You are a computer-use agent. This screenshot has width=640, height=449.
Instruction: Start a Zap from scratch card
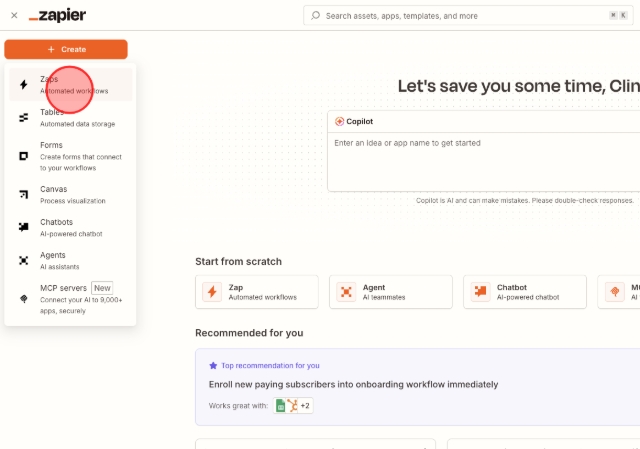coord(257,292)
